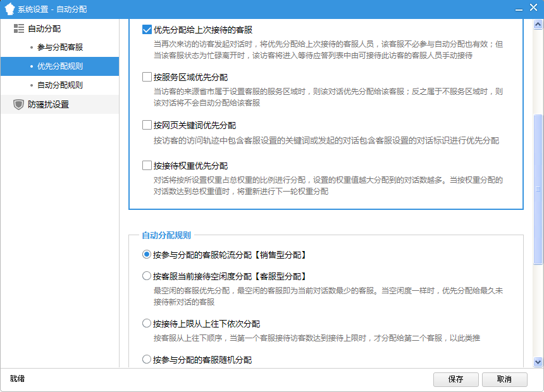
Task: Click the scrollbar up arrow
Action: coord(538,23)
